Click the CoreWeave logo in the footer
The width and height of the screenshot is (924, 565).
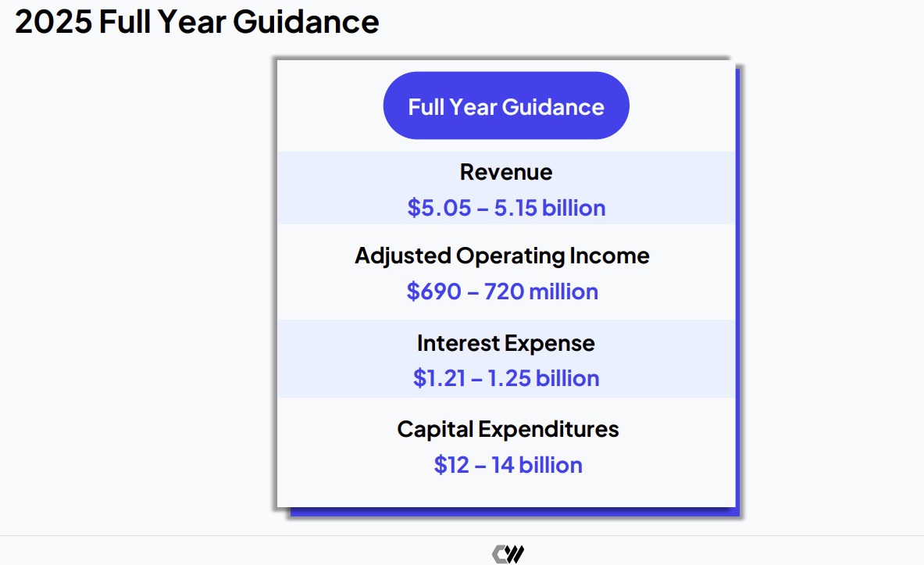508,554
